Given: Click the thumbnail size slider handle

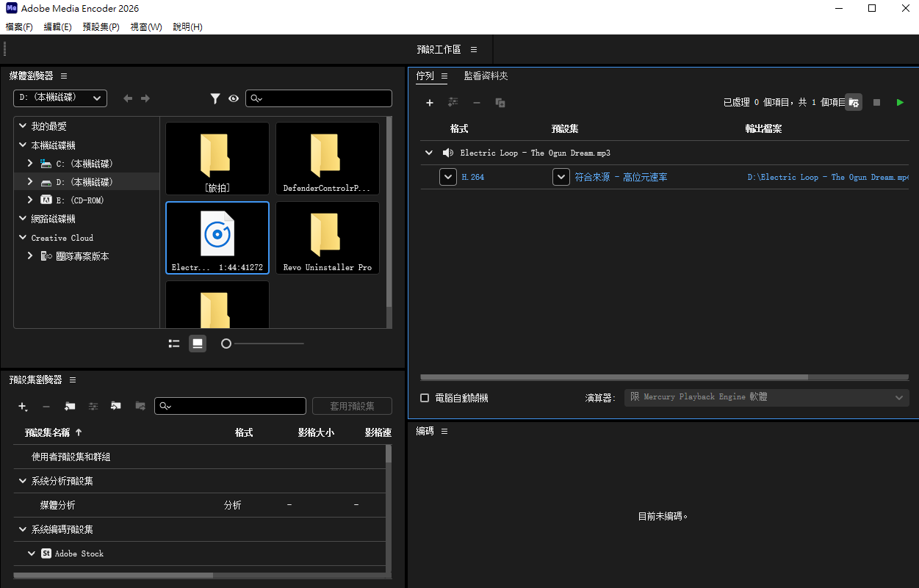Looking at the screenshot, I should [x=226, y=344].
